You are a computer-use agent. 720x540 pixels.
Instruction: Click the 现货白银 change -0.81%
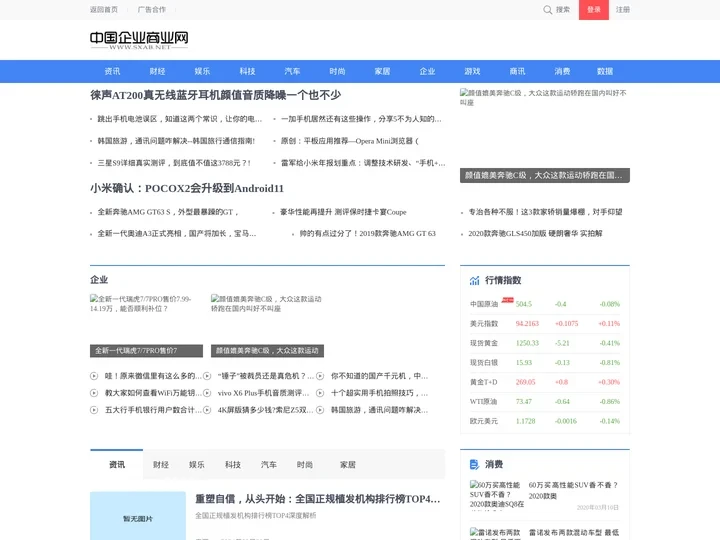click(x=610, y=363)
